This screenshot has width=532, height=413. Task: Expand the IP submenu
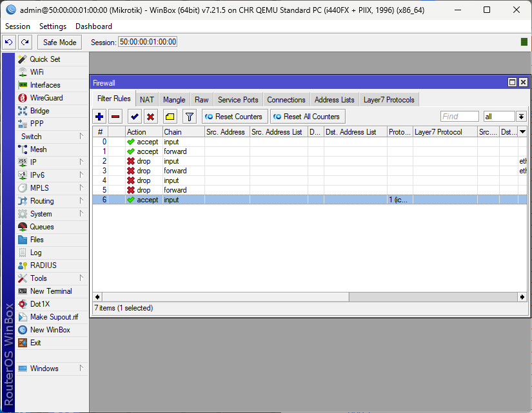click(81, 162)
